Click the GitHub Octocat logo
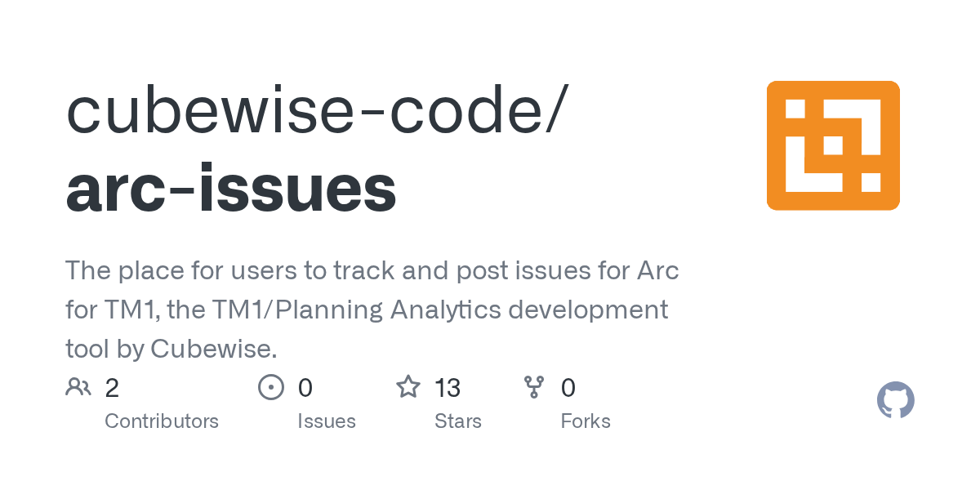 coord(895,400)
